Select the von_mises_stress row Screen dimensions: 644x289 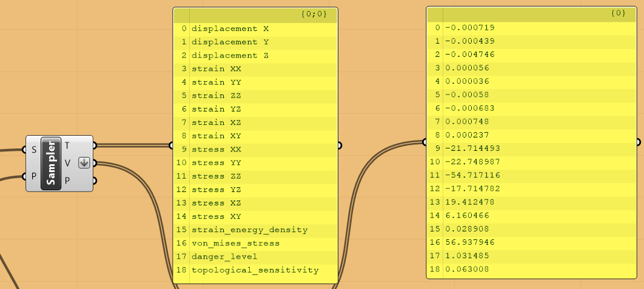[x=236, y=243]
